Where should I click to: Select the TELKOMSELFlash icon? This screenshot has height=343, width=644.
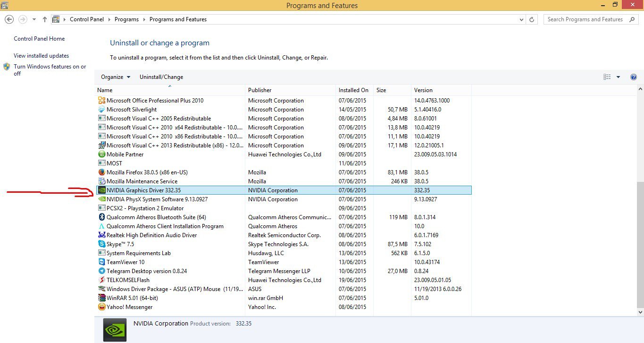(101, 280)
